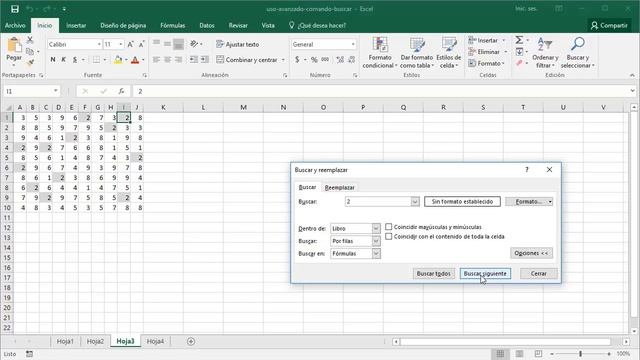This screenshot has height=360, width=640.
Task: Select the normal view icon in status bar
Action: (500, 353)
